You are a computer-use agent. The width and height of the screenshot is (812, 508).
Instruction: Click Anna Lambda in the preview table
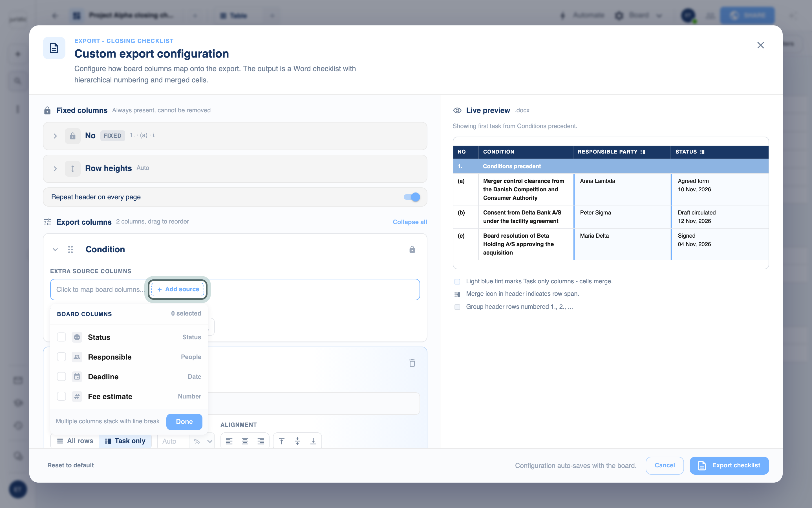(597, 181)
